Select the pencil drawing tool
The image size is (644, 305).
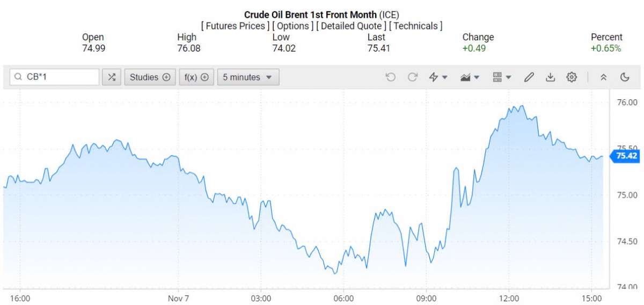pyautogui.click(x=529, y=77)
